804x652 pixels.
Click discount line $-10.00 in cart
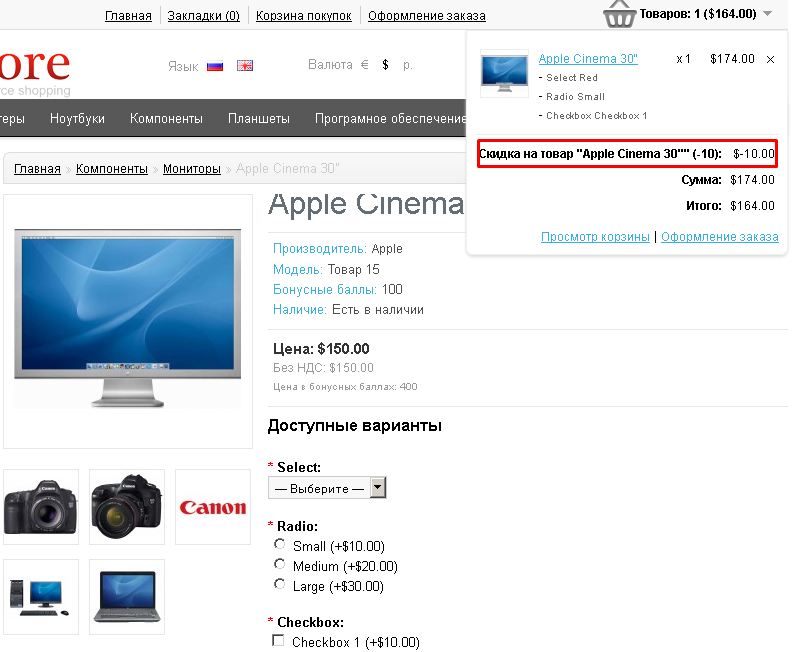(627, 154)
